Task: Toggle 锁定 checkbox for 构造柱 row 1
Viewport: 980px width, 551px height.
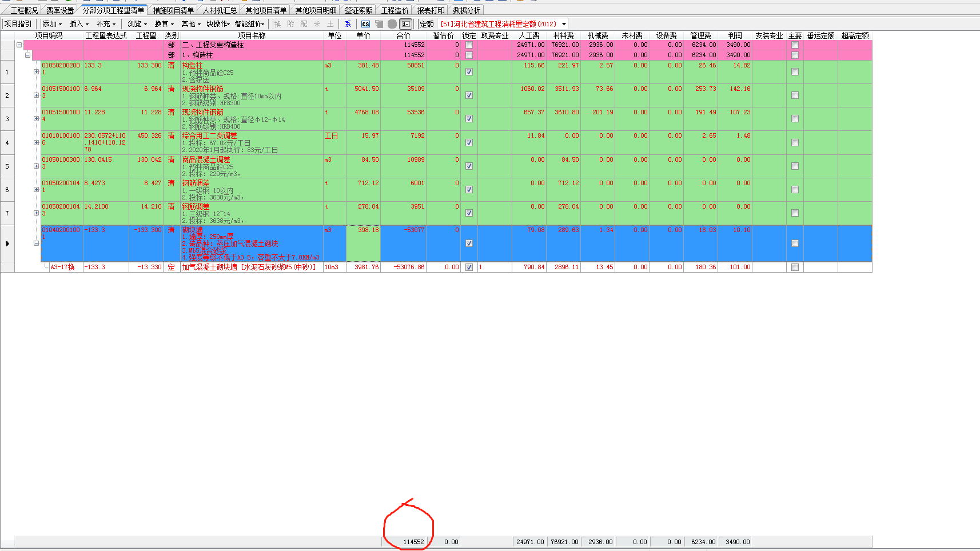Action: (469, 72)
